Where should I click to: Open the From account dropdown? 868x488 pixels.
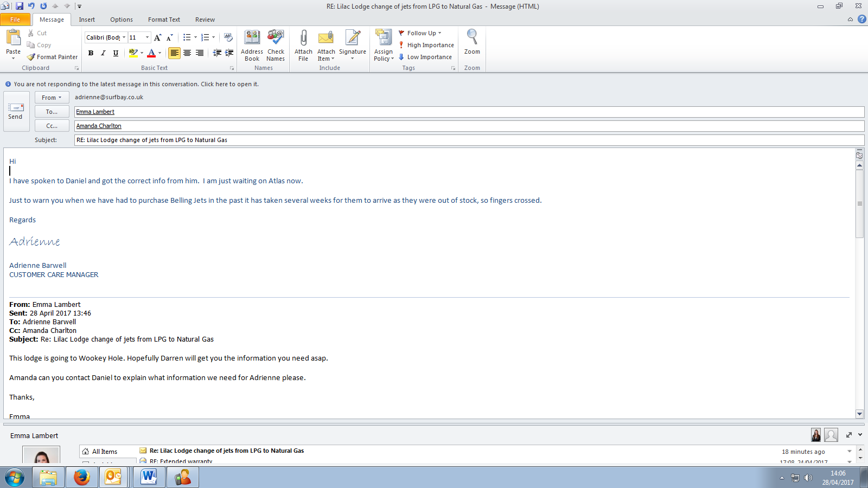pyautogui.click(x=52, y=98)
